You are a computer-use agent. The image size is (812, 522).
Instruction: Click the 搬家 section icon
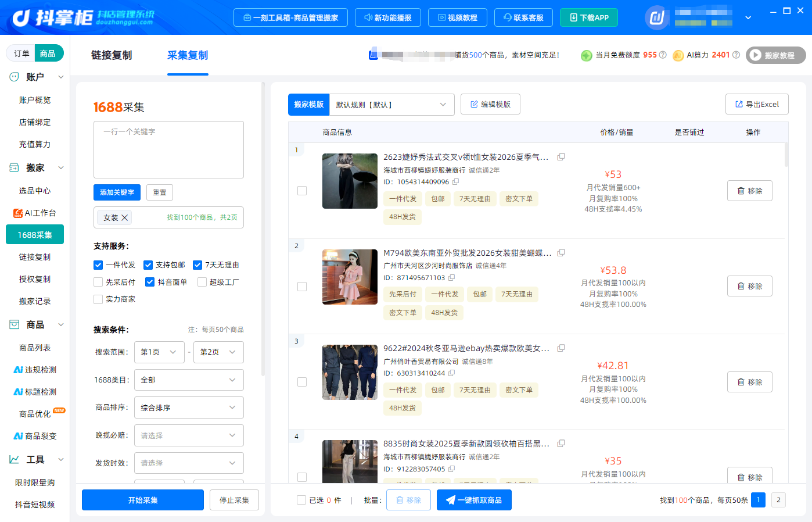(15, 167)
